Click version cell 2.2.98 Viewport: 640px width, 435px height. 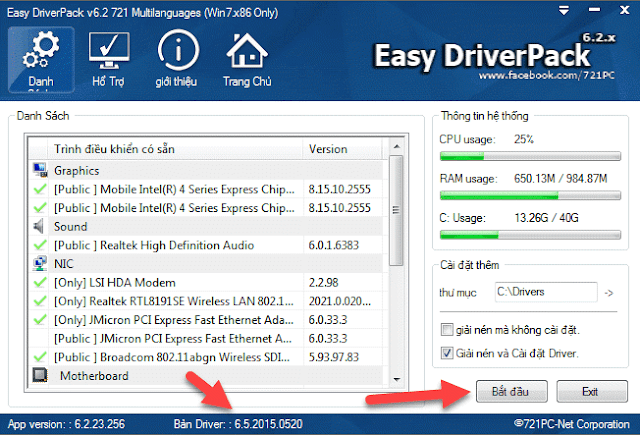324,282
